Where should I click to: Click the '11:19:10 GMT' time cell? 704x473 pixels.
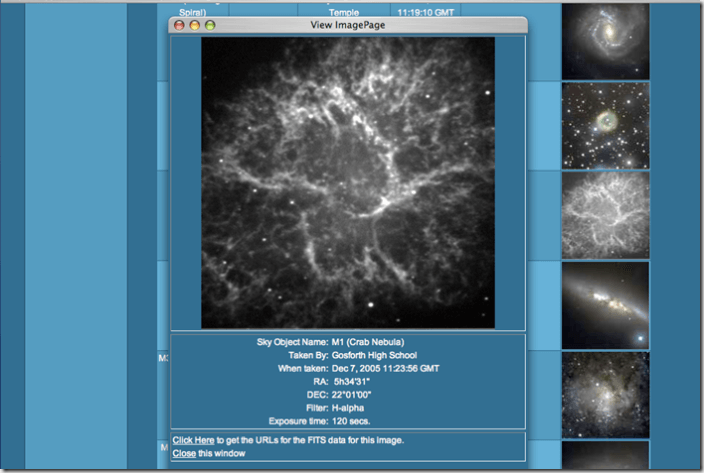click(x=429, y=12)
